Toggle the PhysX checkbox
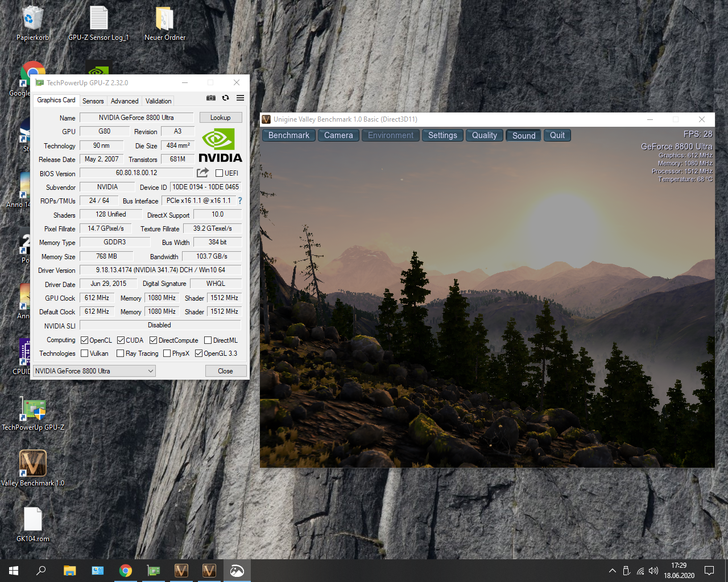 167,354
